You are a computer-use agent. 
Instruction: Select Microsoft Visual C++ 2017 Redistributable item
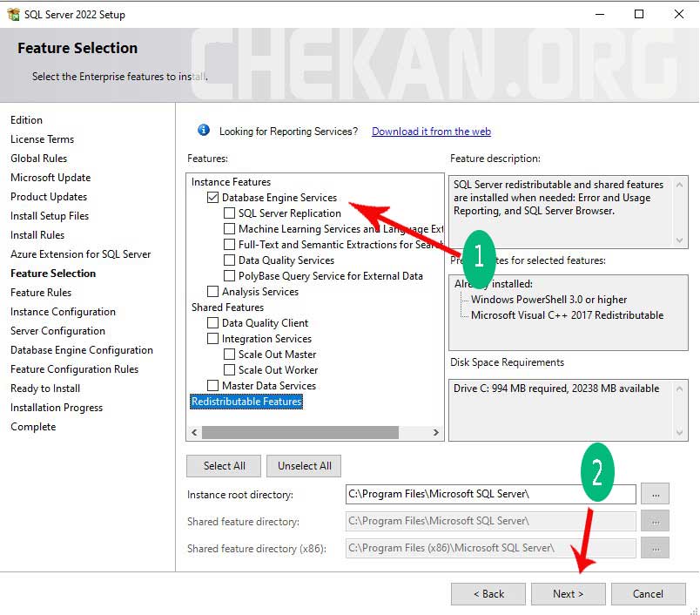tap(567, 315)
